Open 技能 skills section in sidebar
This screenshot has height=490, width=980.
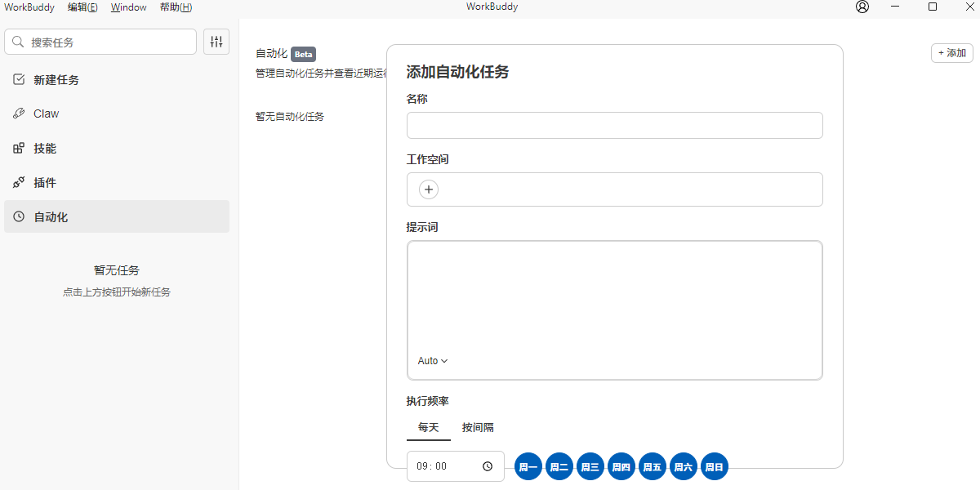[x=45, y=149]
